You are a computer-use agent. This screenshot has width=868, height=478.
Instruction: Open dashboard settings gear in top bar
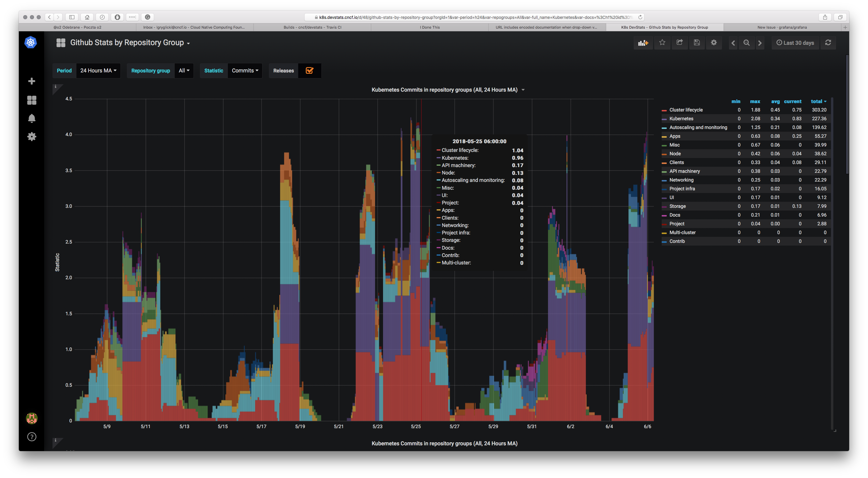(714, 43)
